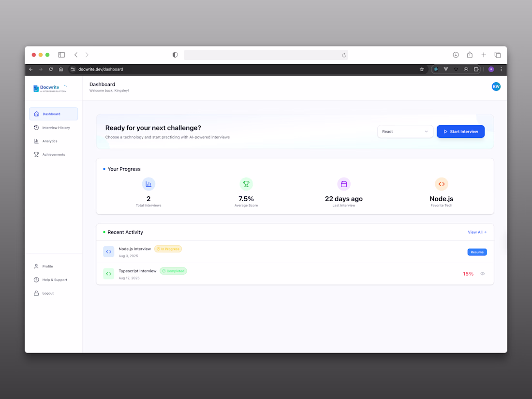This screenshot has width=532, height=399.
Task: Click the 22 days ago value
Action: [x=344, y=199]
